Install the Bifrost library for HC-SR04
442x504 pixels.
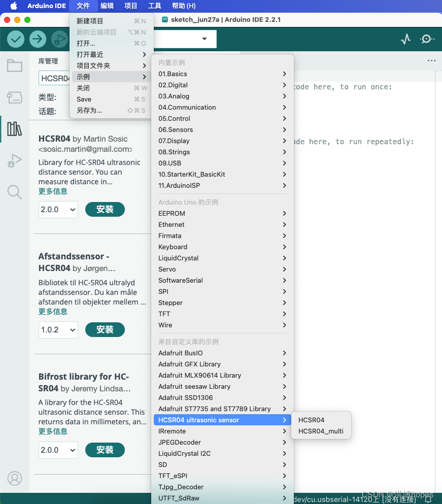click(105, 450)
